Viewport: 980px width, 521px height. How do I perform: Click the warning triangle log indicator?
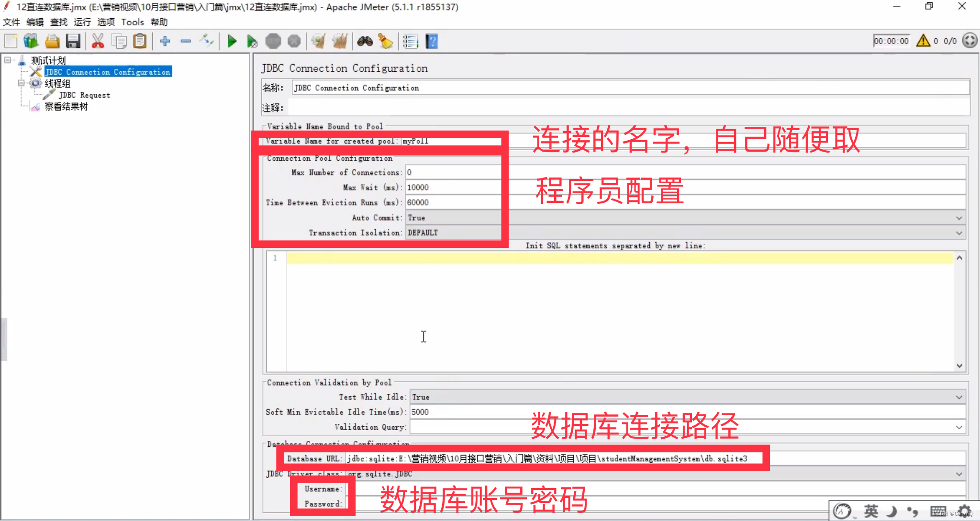coord(923,41)
